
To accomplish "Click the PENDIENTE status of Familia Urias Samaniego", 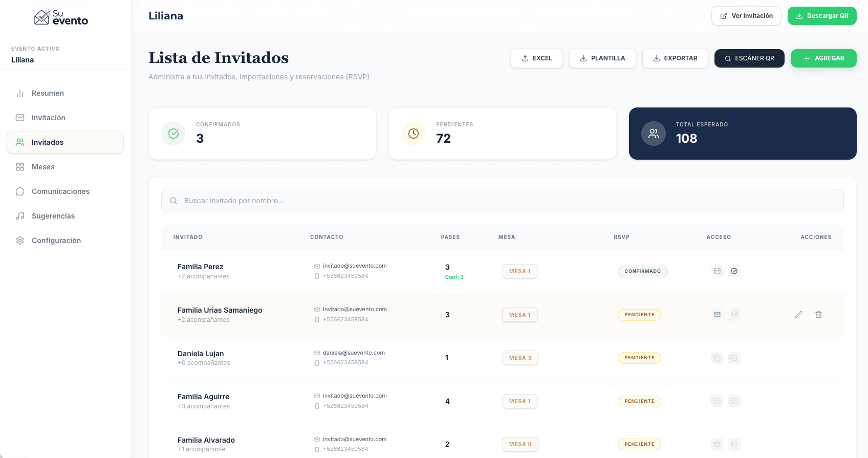I will [x=639, y=315].
